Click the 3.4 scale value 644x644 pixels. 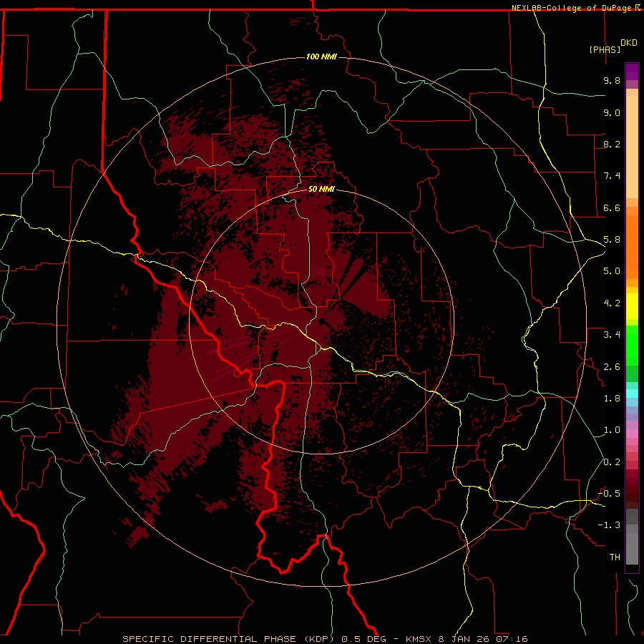(612, 335)
